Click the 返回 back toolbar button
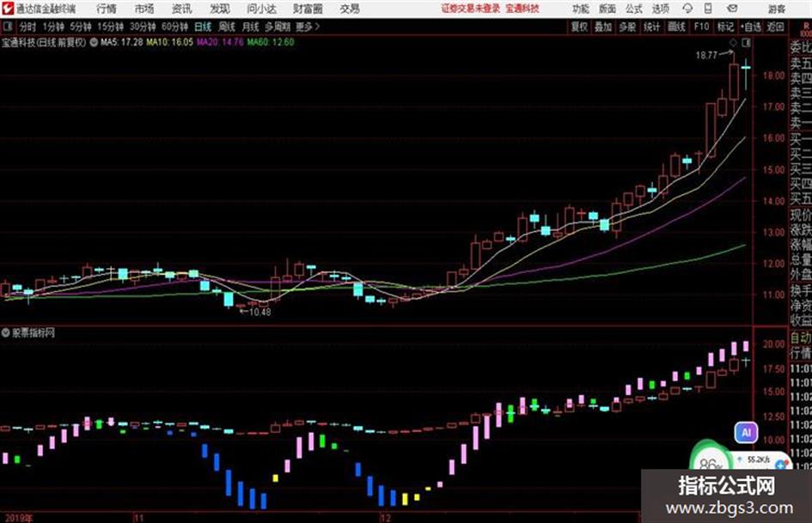 pos(775,27)
